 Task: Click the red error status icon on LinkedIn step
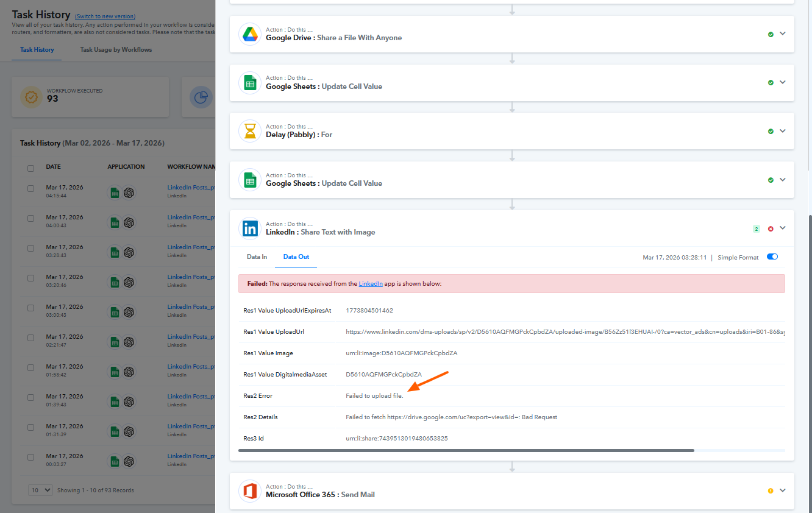click(x=771, y=228)
